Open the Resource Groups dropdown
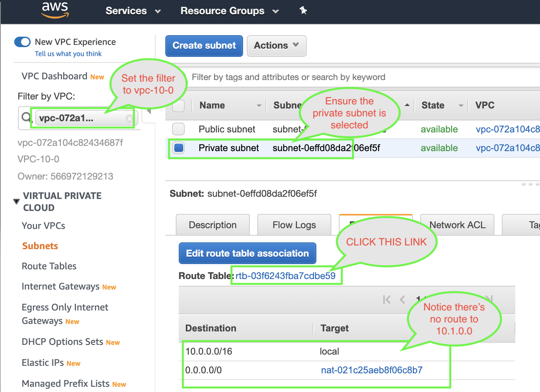540x392 pixels. click(x=230, y=11)
